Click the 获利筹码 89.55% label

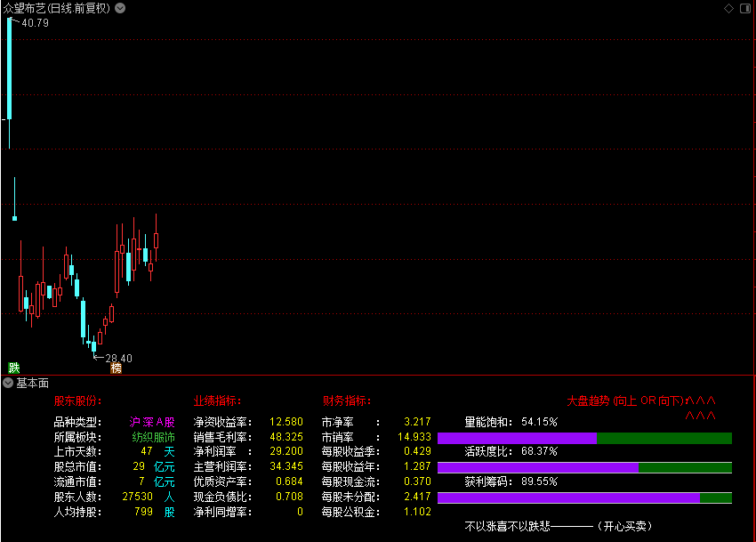(x=511, y=481)
